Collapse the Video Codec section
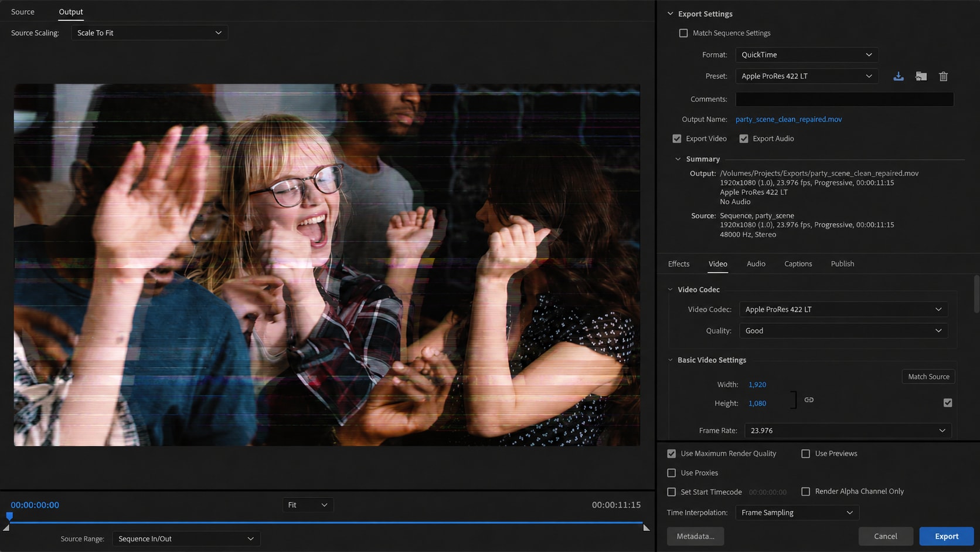Viewport: 980px width, 552px height. click(671, 289)
